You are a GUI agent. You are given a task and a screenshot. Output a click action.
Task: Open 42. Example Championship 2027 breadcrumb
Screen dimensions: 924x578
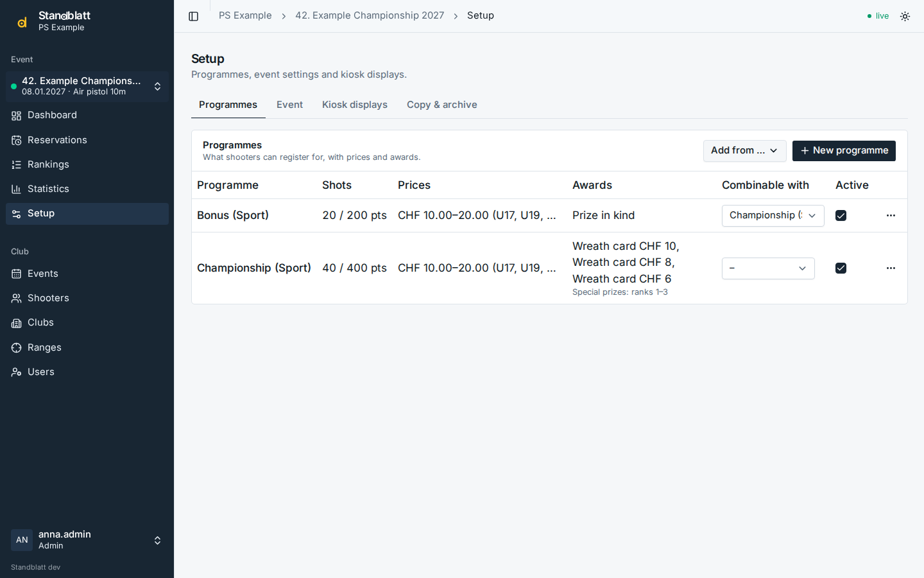click(370, 15)
